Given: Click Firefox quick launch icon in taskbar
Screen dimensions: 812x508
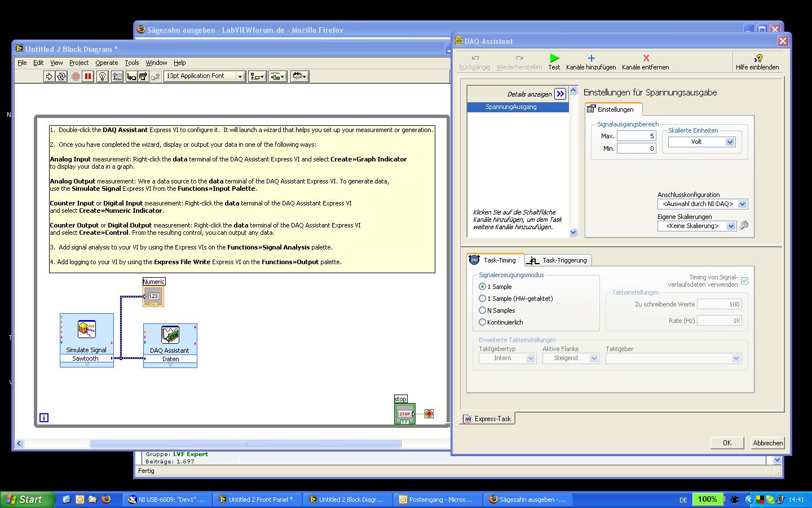Looking at the screenshot, I should (x=105, y=499).
